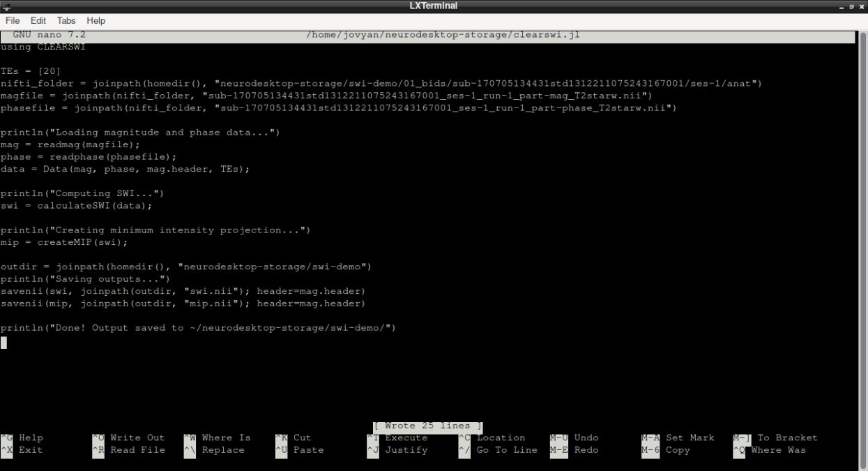The height and width of the screenshot is (471, 868).
Task: Click the nifti_folder assignment line
Action: (x=381, y=84)
